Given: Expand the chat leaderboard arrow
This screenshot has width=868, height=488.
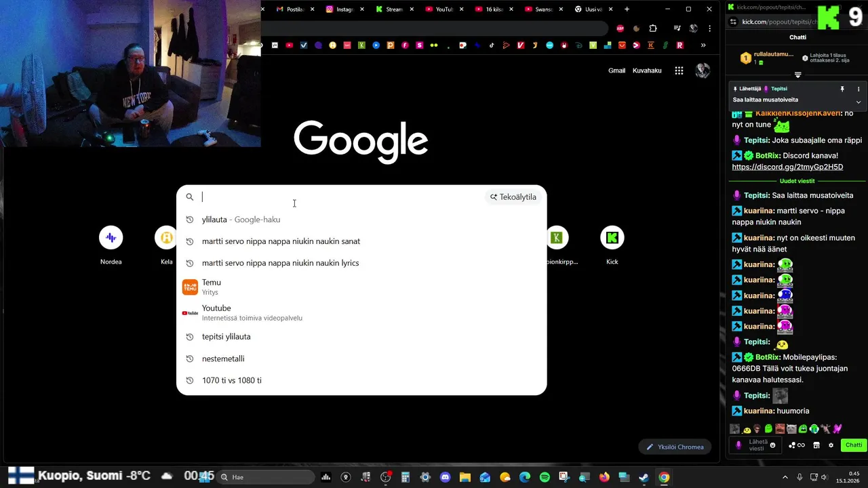Looking at the screenshot, I should (797, 75).
